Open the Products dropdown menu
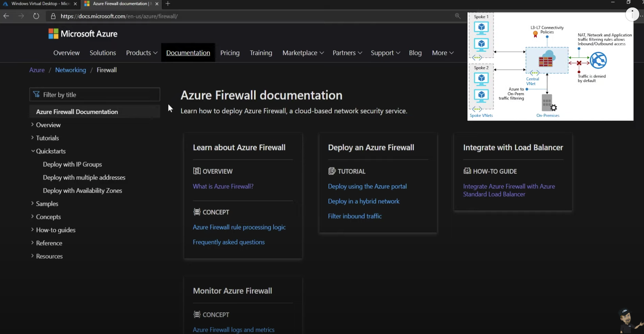Viewport: 644px width, 334px height. coord(142,53)
